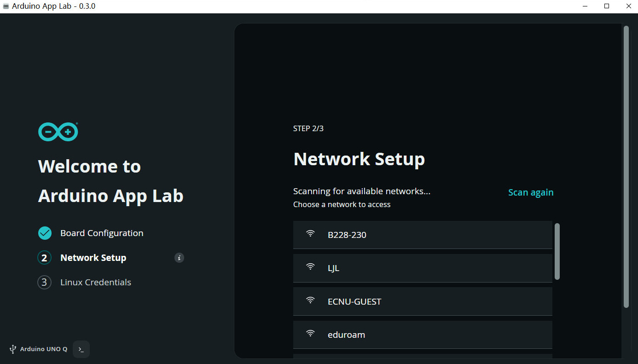The image size is (638, 364).
Task: Click the 'Scanning for available networks...' text
Action: (362, 191)
